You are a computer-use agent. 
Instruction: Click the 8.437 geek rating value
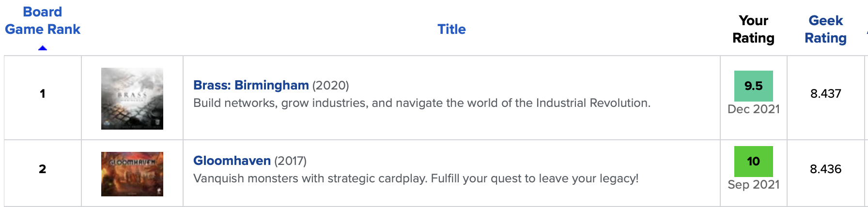pyautogui.click(x=825, y=93)
